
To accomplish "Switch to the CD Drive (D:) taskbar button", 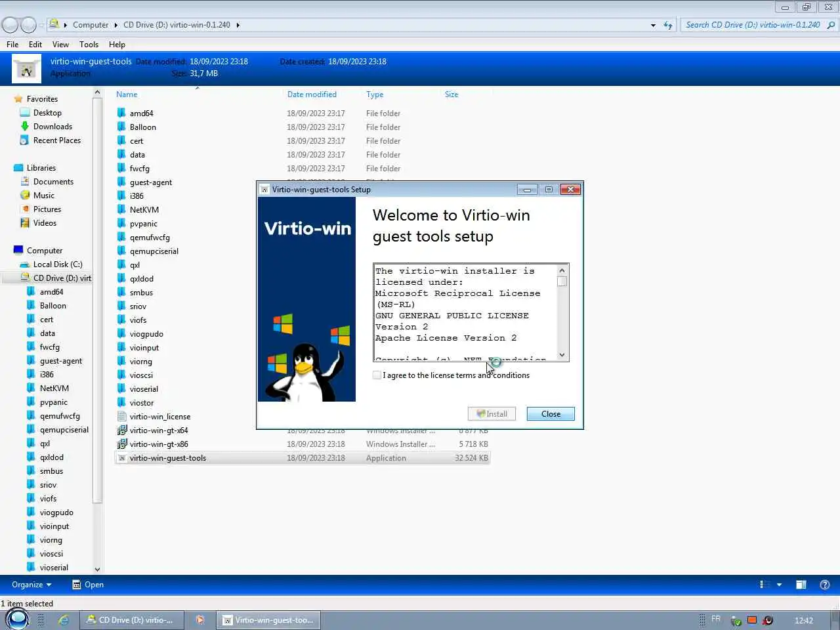I will (131, 620).
